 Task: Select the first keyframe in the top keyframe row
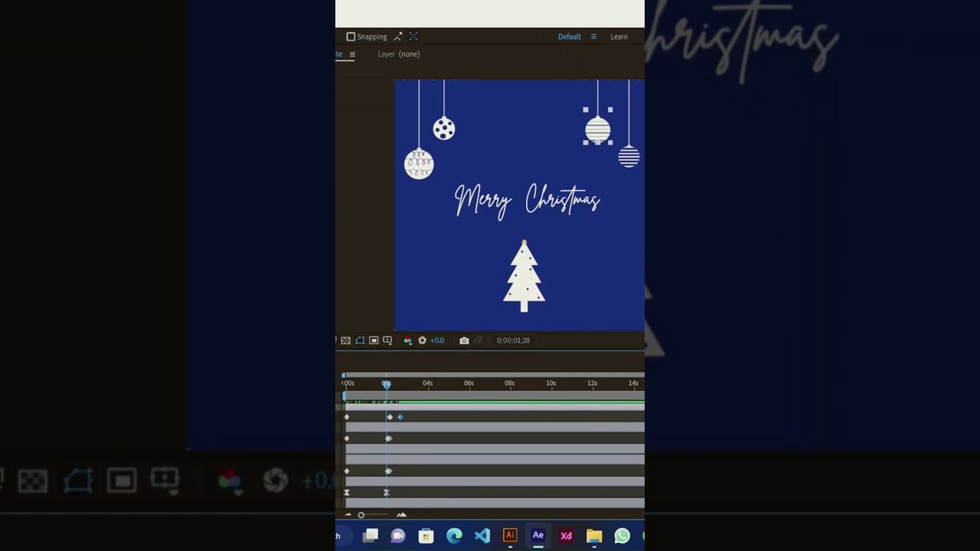coord(347,417)
